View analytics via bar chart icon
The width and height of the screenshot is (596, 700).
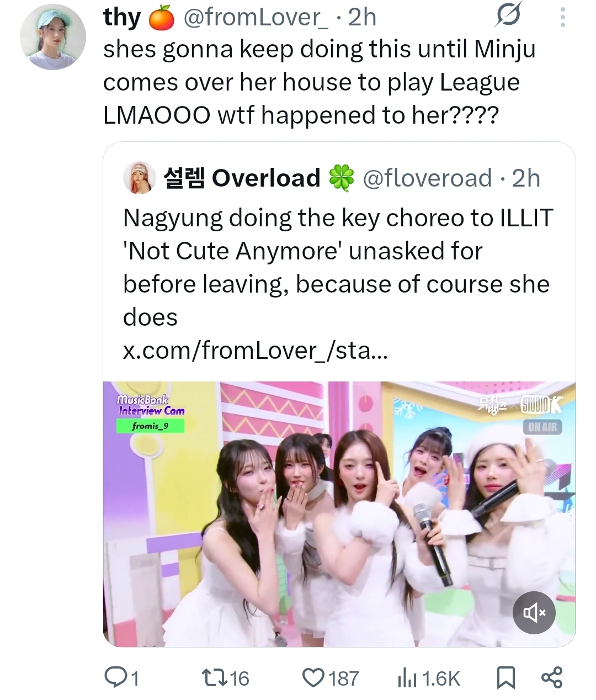tap(407, 678)
